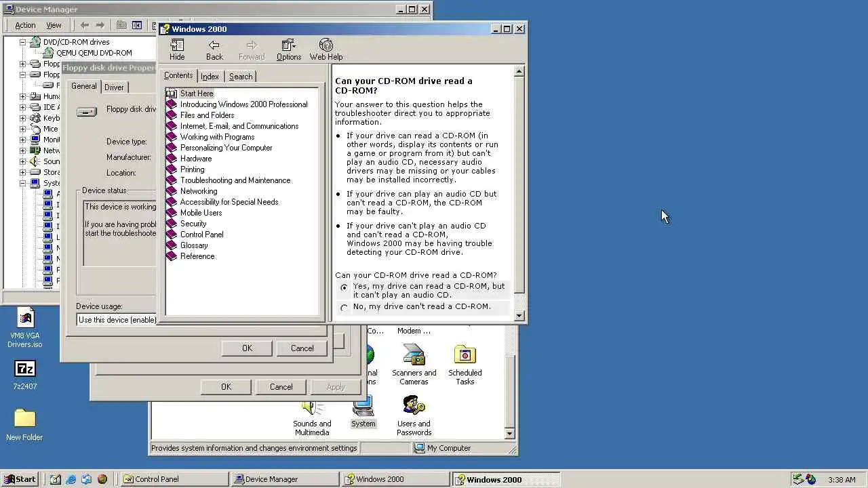Viewport: 868px width, 488px height.
Task: Launch Internet Explorer from quick launch
Action: pos(71,479)
